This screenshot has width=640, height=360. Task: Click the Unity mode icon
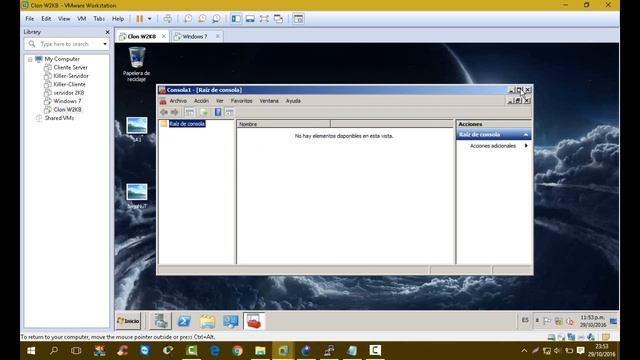pyautogui.click(x=278, y=19)
